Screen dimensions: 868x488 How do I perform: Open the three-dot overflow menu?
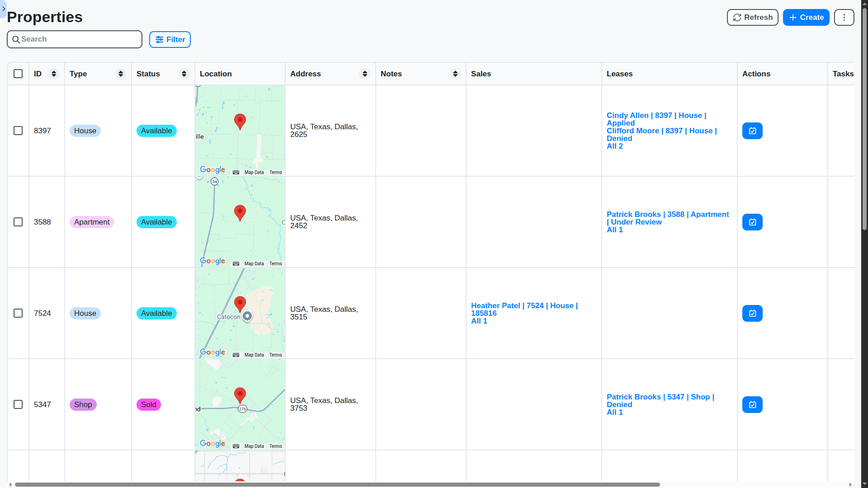coord(844,17)
